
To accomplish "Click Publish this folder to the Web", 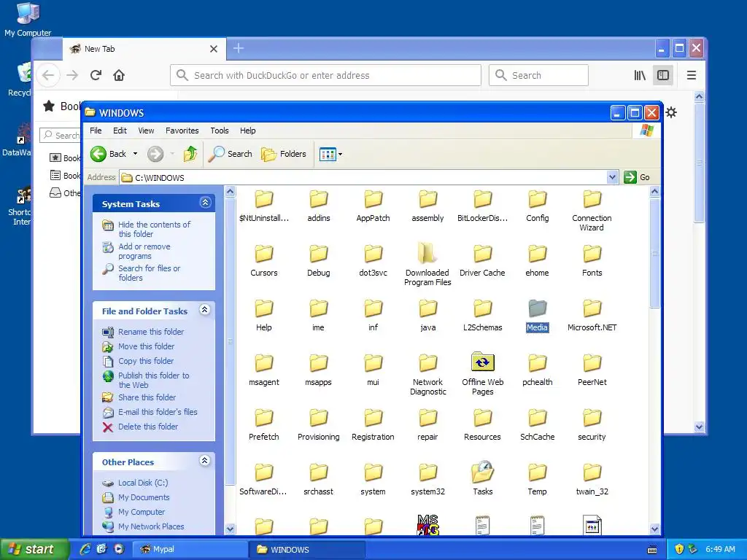I will (x=153, y=380).
